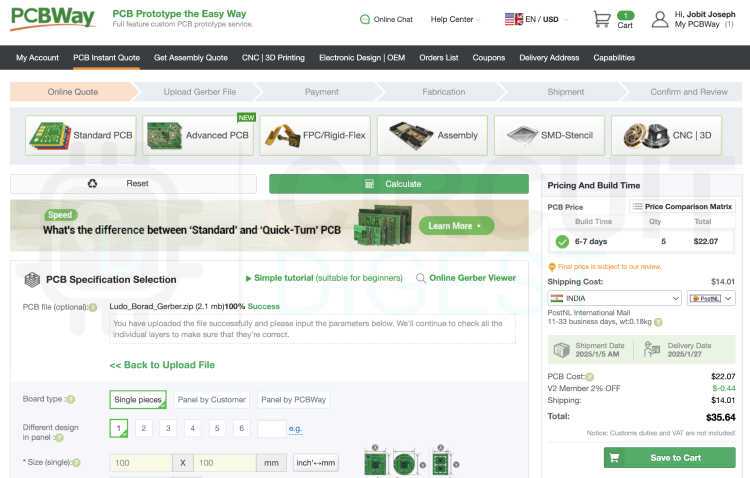Click the magnifier icon beside Online Gerber Viewer
This screenshot has height=478, width=750.
tap(420, 278)
